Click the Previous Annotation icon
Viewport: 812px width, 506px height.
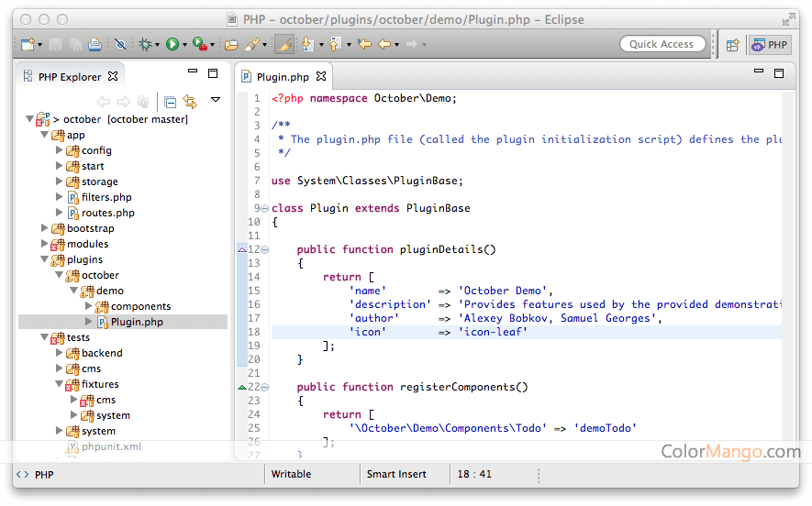(x=336, y=45)
